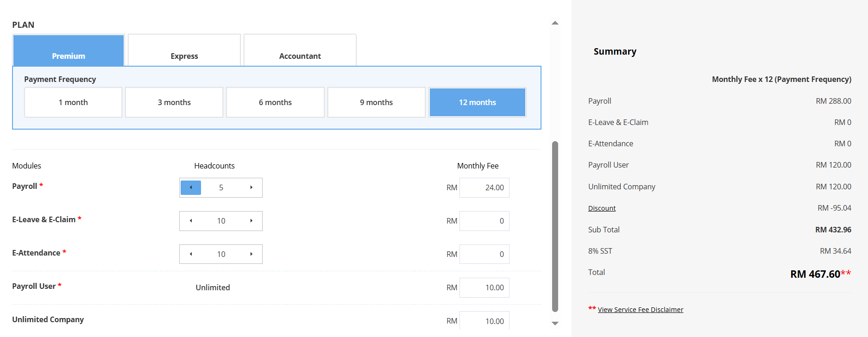868x337 pixels.
Task: Pick the 6 months payment option
Action: [x=275, y=102]
